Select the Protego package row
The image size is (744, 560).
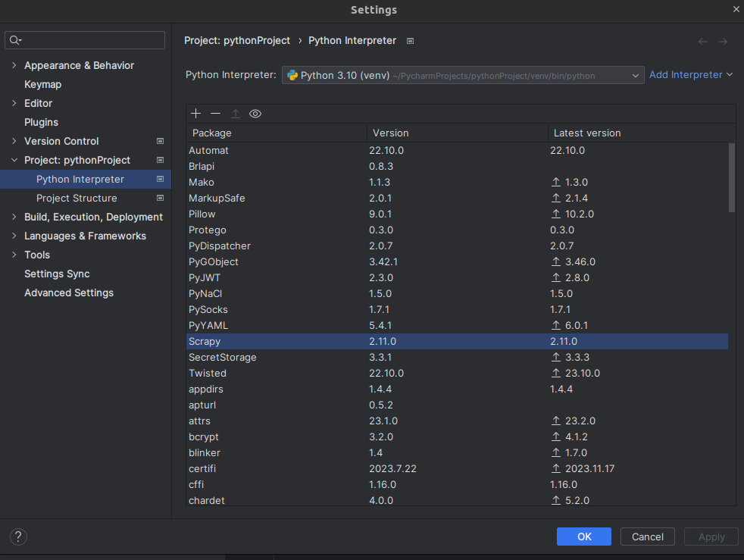pos(458,230)
